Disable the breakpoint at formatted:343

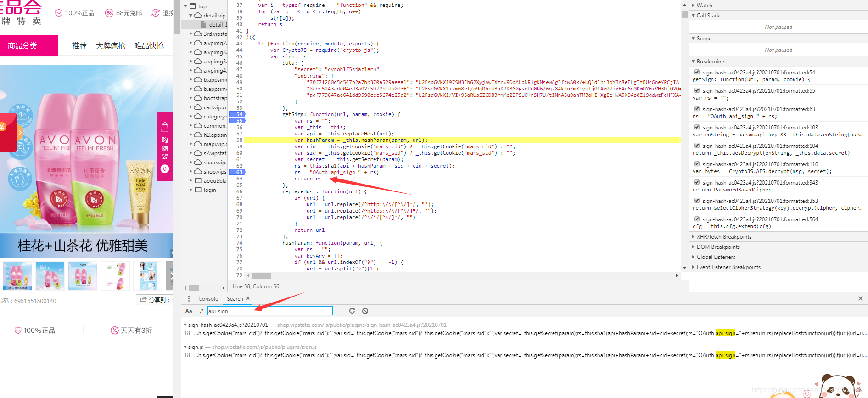pyautogui.click(x=697, y=182)
